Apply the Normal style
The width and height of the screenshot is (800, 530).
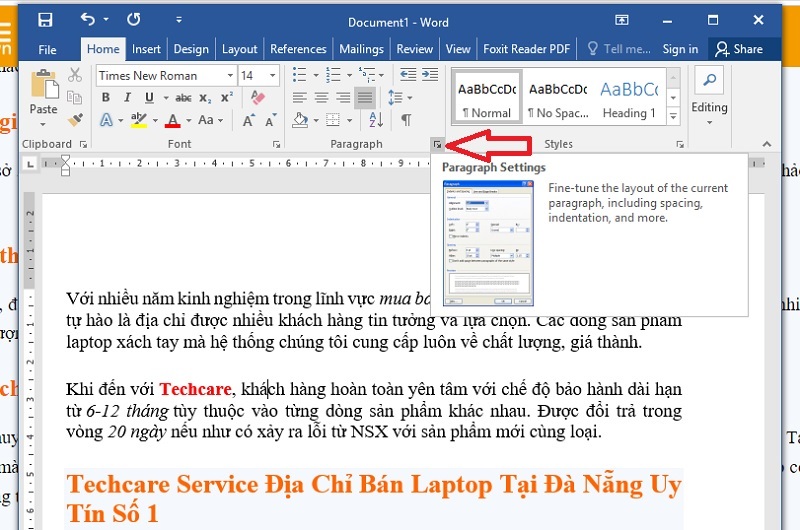click(x=487, y=97)
